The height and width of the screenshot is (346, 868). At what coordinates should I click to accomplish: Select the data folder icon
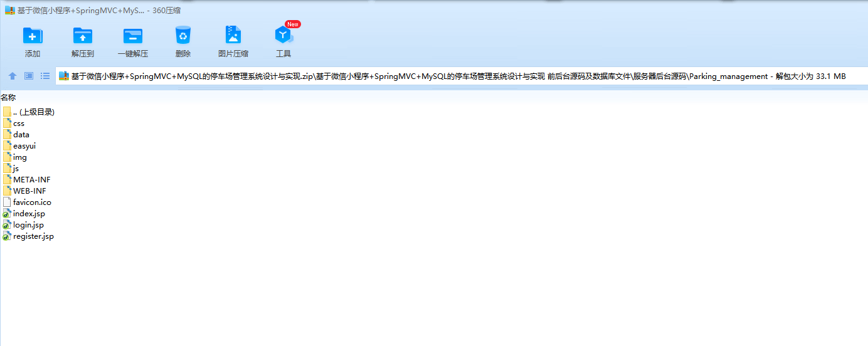tap(7, 134)
